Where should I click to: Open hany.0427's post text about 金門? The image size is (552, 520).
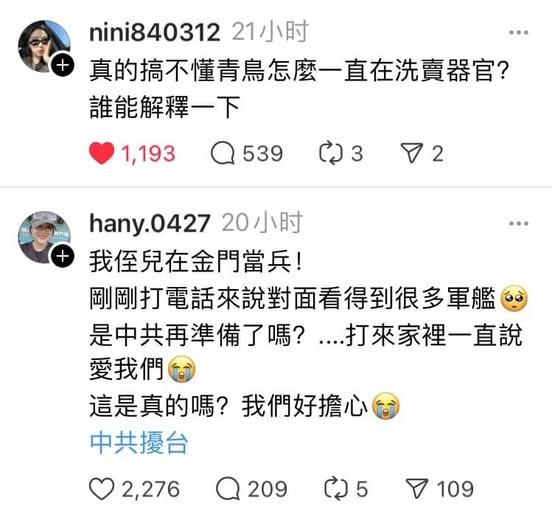point(306,334)
